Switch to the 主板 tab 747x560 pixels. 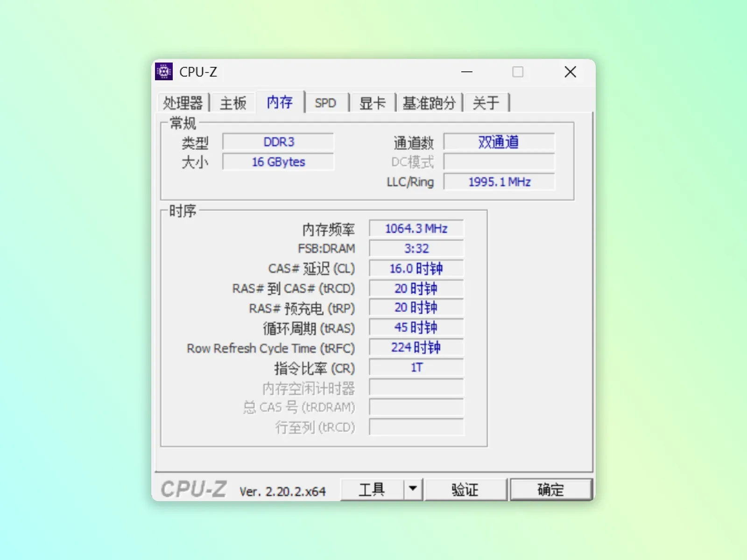tap(233, 103)
